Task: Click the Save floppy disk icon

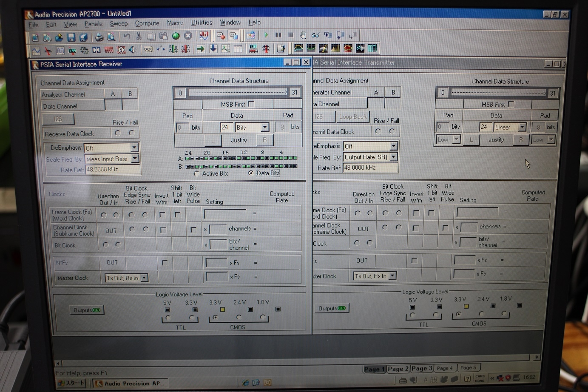Action: click(x=71, y=37)
